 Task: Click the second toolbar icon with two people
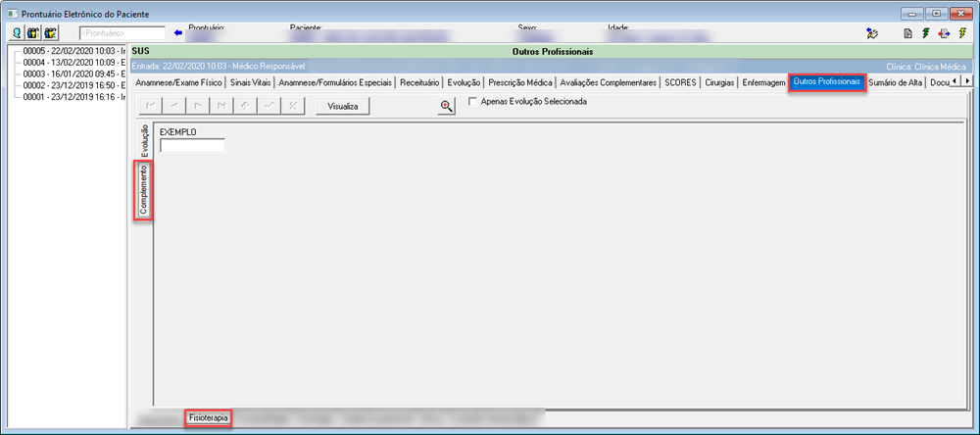point(33,33)
